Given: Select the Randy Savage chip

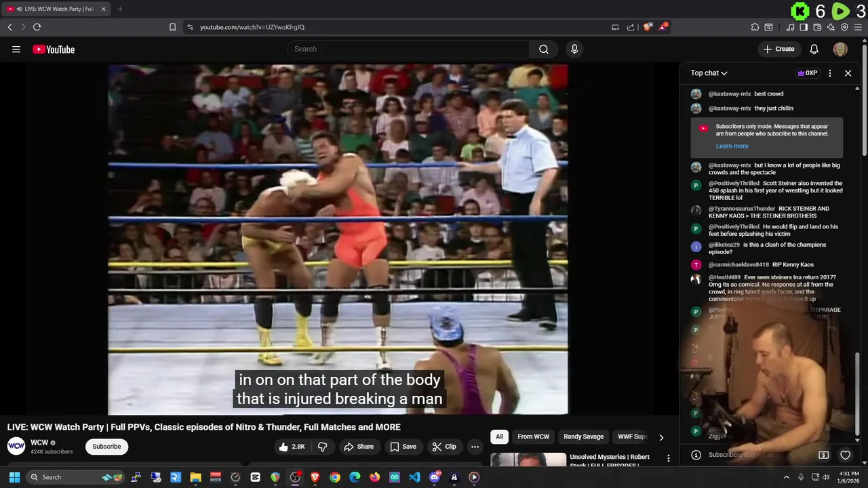Looking at the screenshot, I should 583,436.
